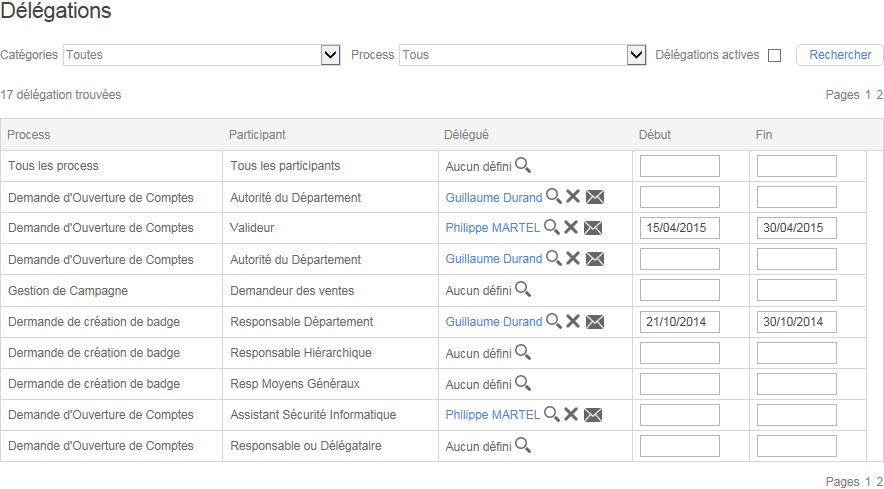Go to page 2 at top
The width and height of the screenshot is (884, 489).
[x=880, y=95]
